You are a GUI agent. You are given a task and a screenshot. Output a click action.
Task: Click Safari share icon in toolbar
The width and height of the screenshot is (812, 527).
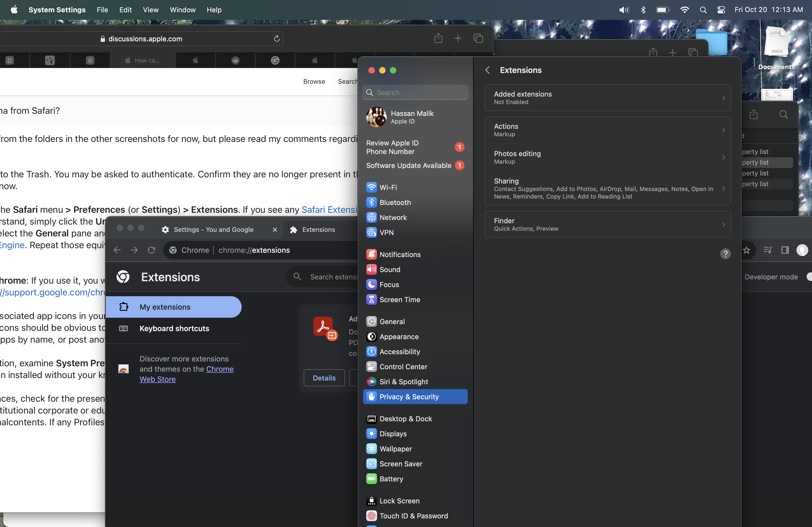pyautogui.click(x=438, y=39)
